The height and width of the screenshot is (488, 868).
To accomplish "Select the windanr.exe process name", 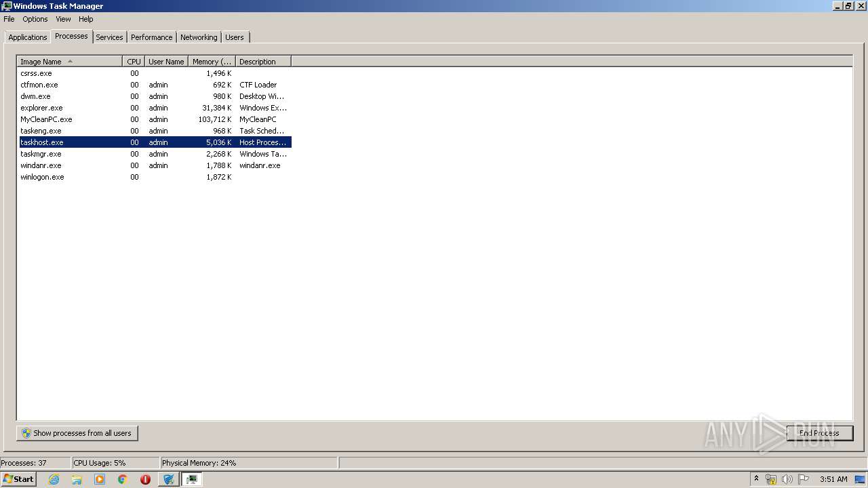I will pyautogui.click(x=41, y=165).
